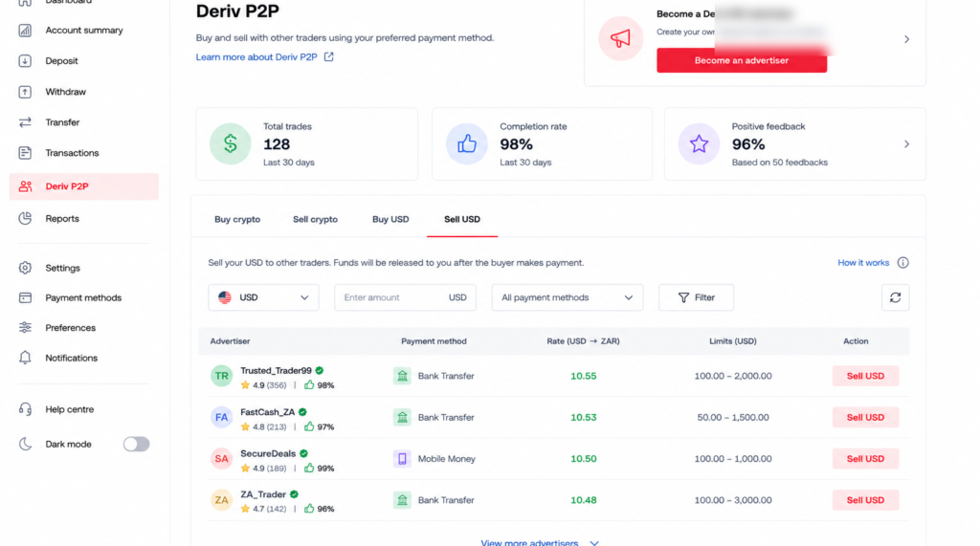Click the rate value 10.53
The height and width of the screenshot is (546, 980).
click(583, 417)
